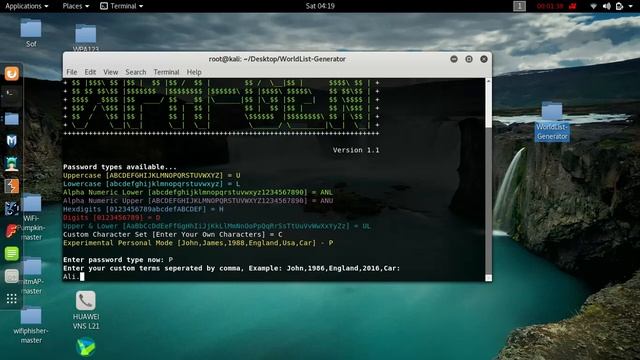This screenshot has height=360, width=640.
Task: Open the gray tweak tool dock icon
Action: tap(11, 276)
